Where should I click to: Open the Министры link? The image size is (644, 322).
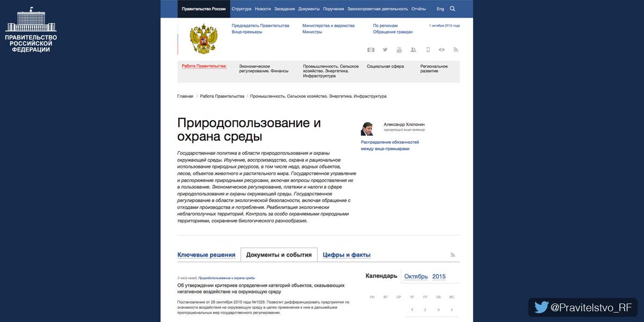(312, 32)
